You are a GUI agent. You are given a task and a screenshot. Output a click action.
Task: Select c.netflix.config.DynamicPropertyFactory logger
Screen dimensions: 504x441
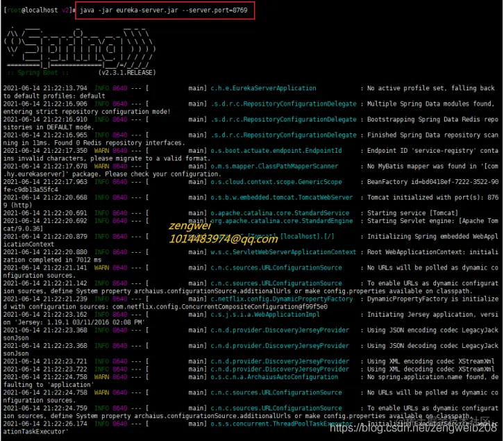tap(282, 299)
